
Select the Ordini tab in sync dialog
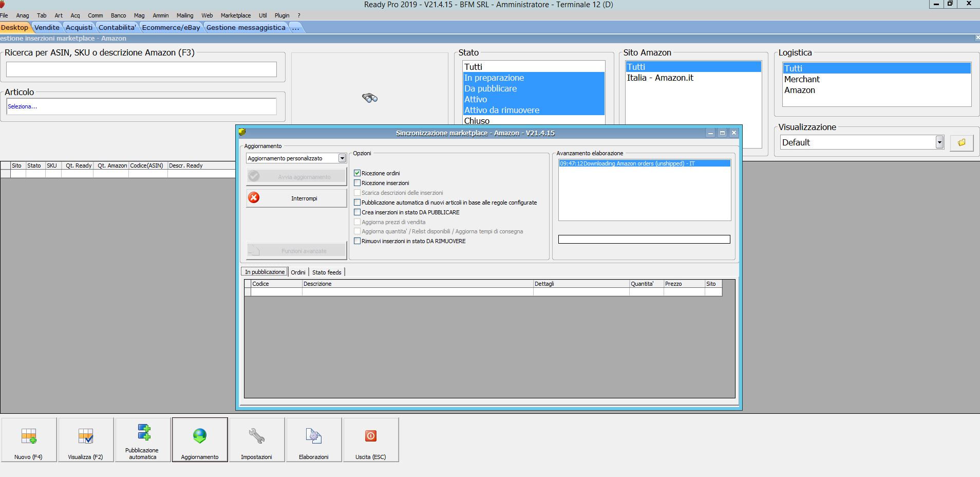coord(298,272)
